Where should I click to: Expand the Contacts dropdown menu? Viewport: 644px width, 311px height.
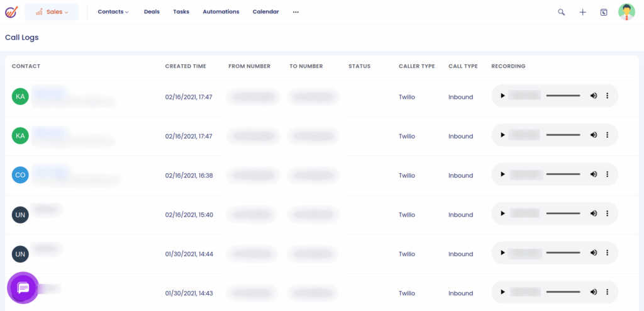[x=113, y=12]
